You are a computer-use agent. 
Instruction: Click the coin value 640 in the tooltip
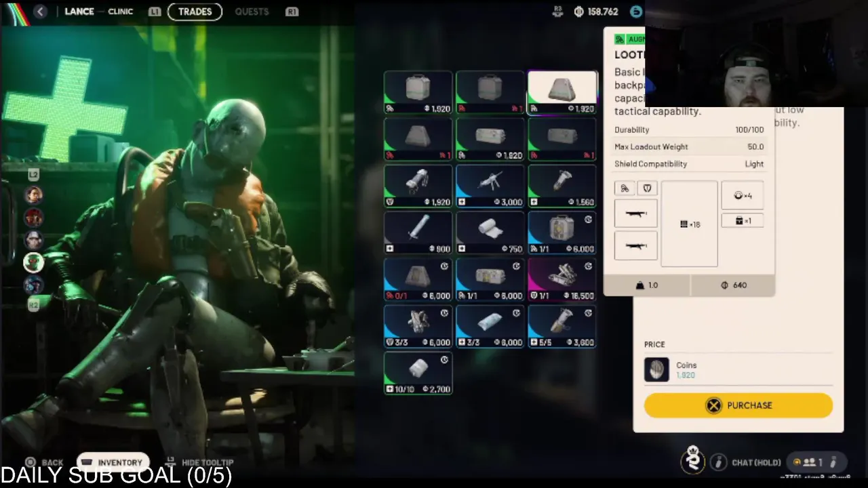pyautogui.click(x=733, y=285)
